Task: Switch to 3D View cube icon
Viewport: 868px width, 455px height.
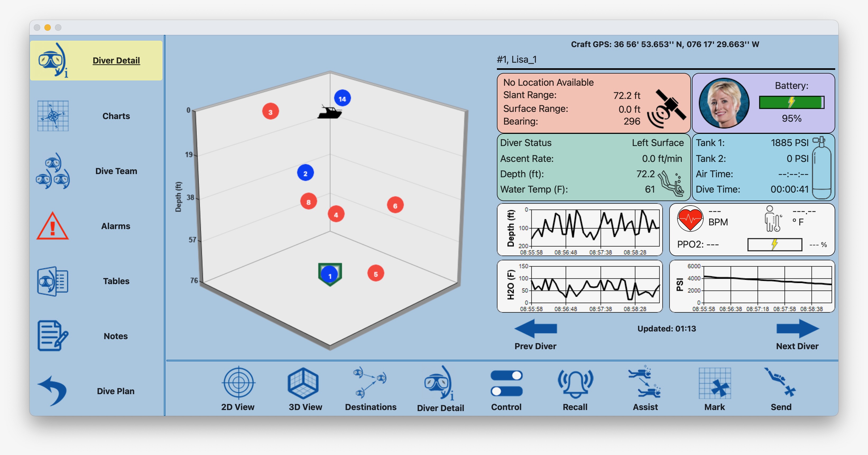Action: (303, 383)
